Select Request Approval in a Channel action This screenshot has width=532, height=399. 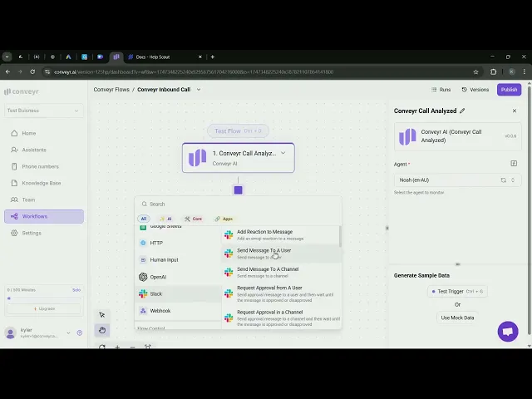click(x=281, y=318)
